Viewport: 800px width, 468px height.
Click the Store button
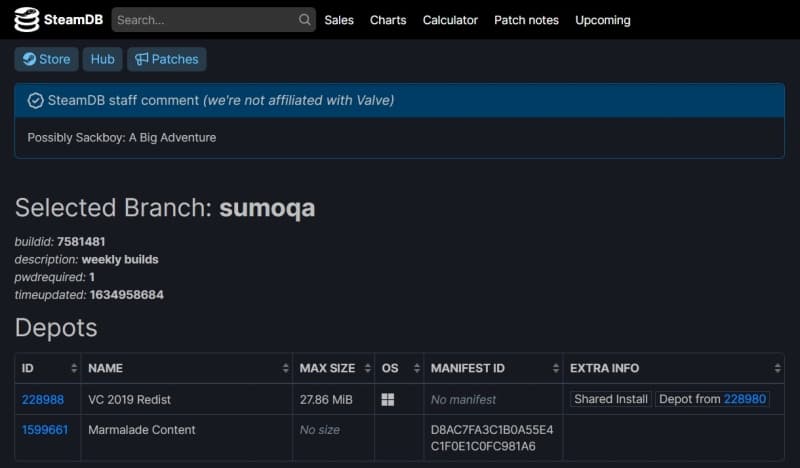[46, 60]
